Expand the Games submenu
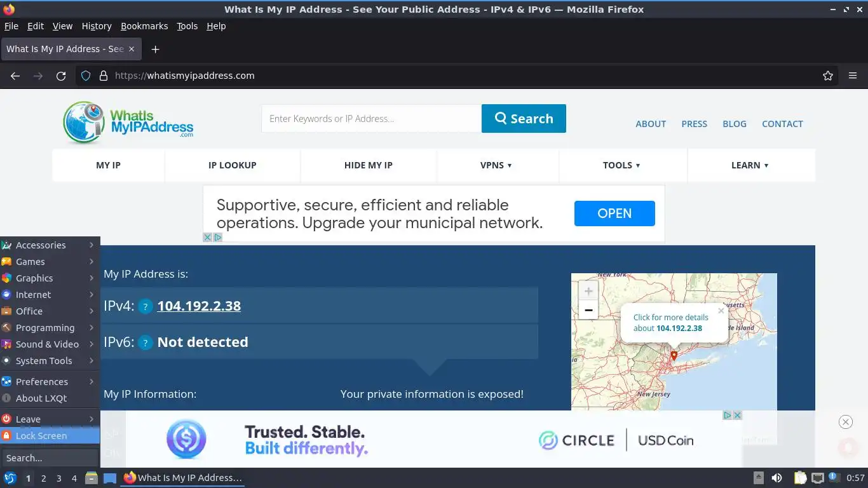This screenshot has width=868, height=488. coord(50,262)
